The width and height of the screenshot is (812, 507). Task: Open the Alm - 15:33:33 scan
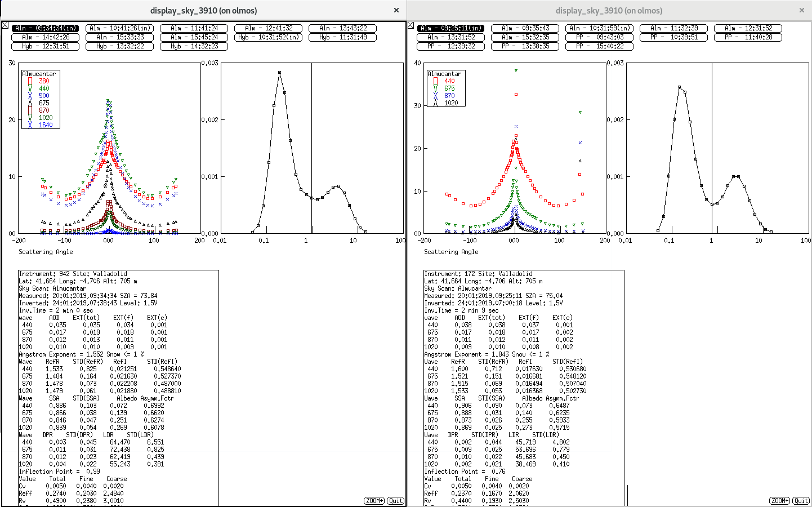[x=119, y=37]
